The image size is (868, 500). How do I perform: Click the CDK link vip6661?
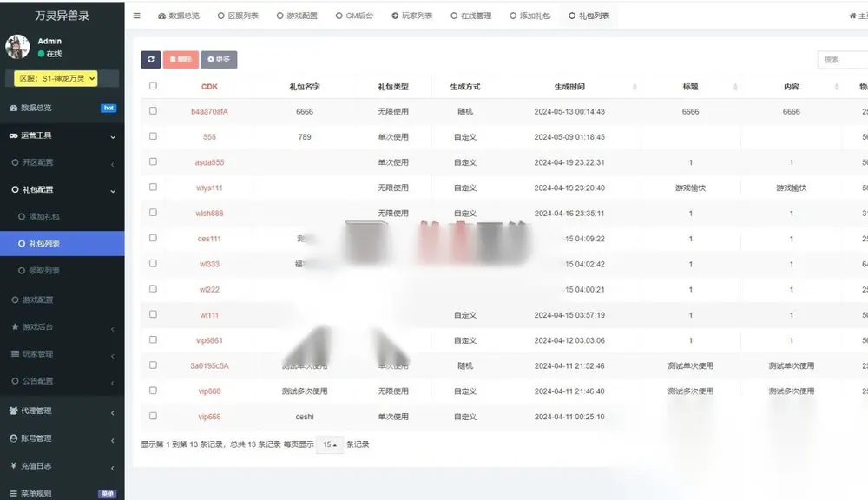coord(209,340)
